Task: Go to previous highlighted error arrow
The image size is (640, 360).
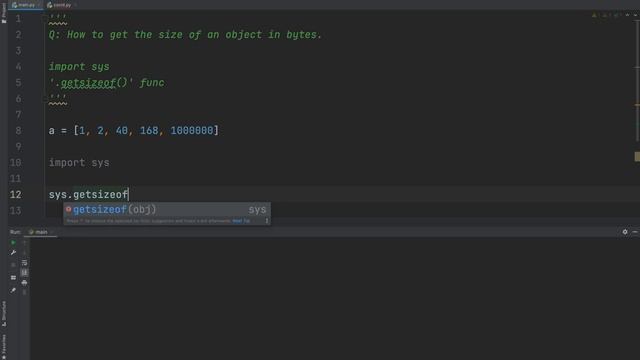Action: (627, 15)
